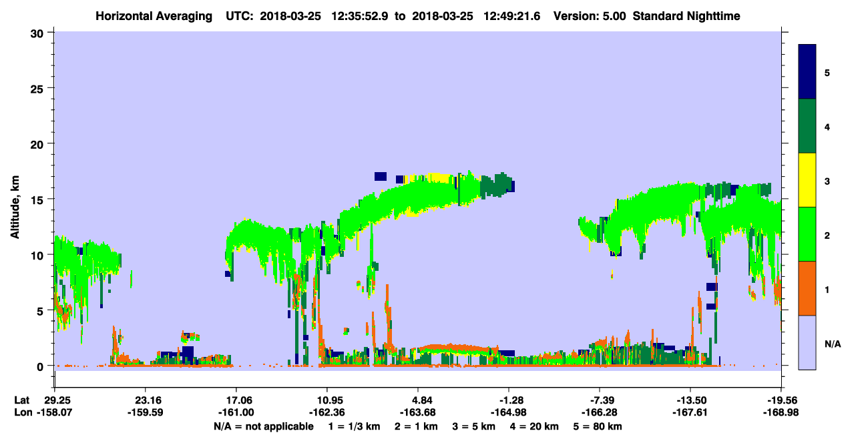Click the dark green colorbar segment labeled 4

point(807,126)
